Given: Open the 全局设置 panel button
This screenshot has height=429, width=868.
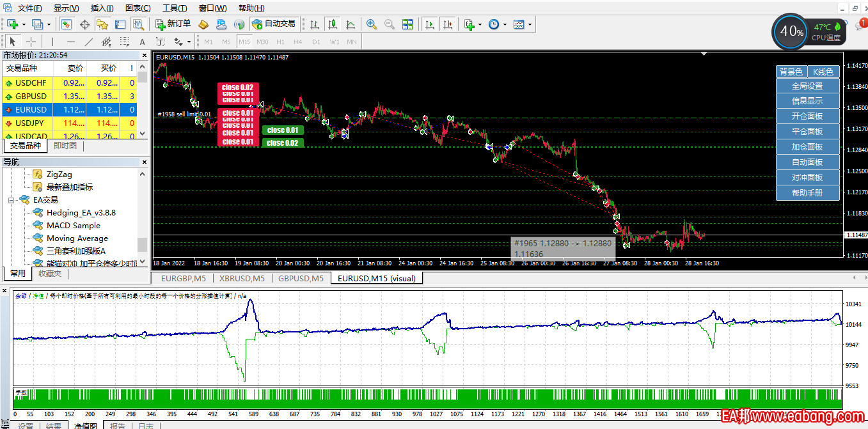Looking at the screenshot, I should pyautogui.click(x=807, y=86).
